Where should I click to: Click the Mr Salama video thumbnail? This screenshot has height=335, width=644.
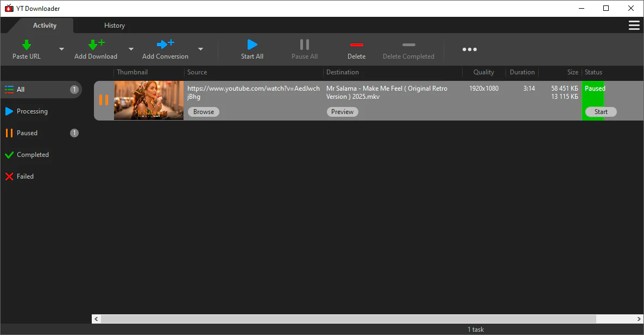point(149,100)
